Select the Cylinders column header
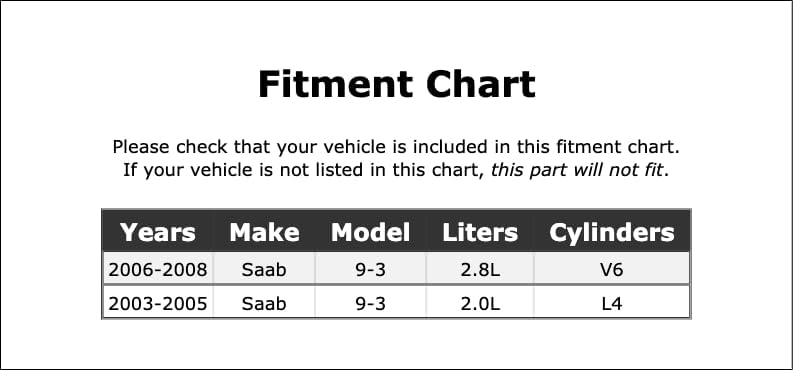The height and width of the screenshot is (370, 793). click(x=611, y=233)
